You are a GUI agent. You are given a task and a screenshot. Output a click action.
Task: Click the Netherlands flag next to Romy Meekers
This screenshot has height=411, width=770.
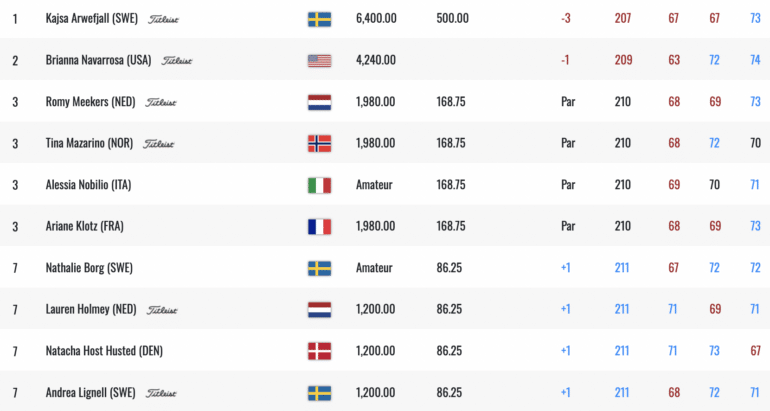(x=319, y=102)
